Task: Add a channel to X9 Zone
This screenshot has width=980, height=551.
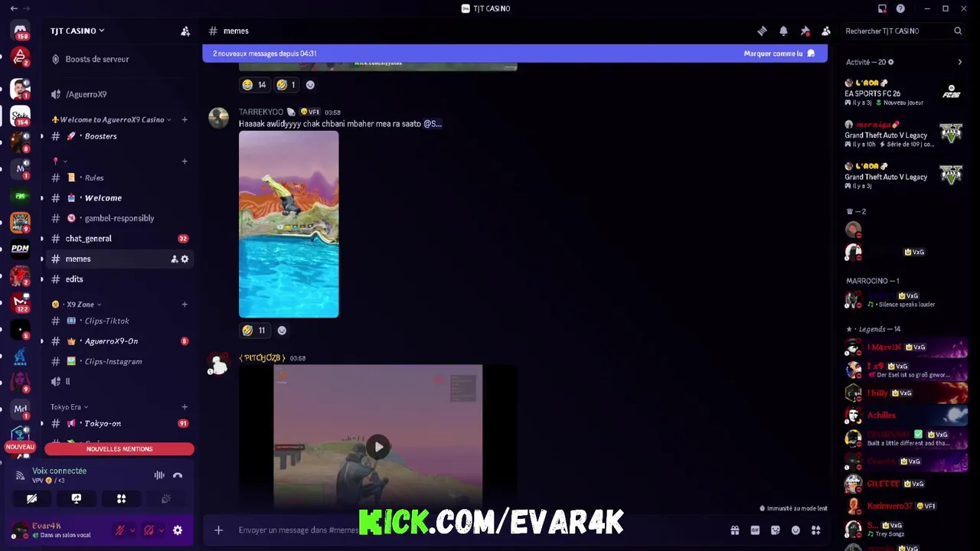Action: tap(185, 305)
